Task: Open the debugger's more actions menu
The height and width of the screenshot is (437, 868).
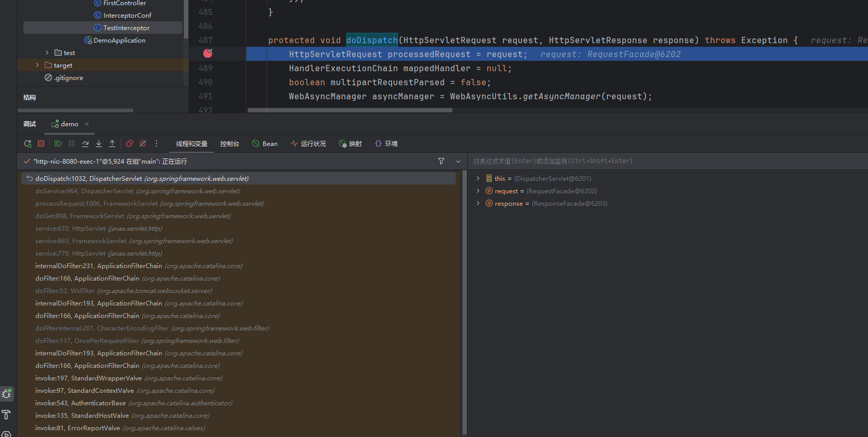Action: pyautogui.click(x=156, y=144)
